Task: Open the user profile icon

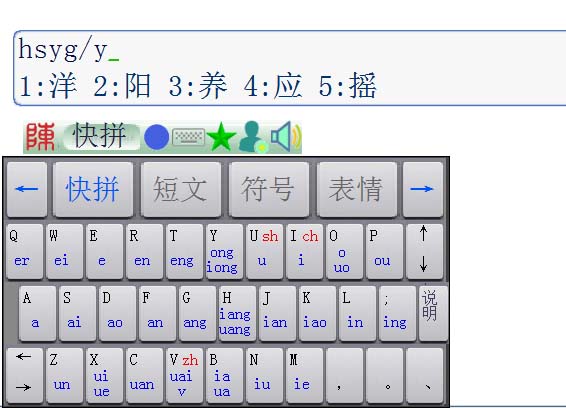Action: pos(253,136)
